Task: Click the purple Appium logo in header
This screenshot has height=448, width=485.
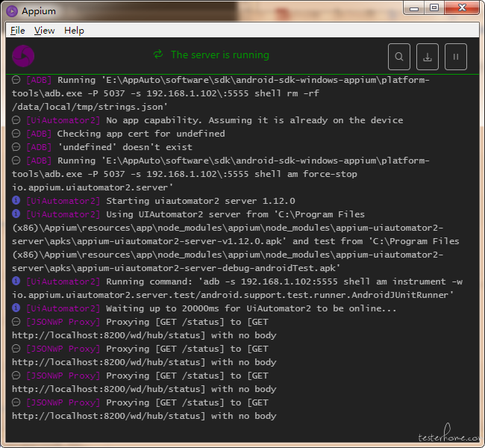Action: (23, 56)
